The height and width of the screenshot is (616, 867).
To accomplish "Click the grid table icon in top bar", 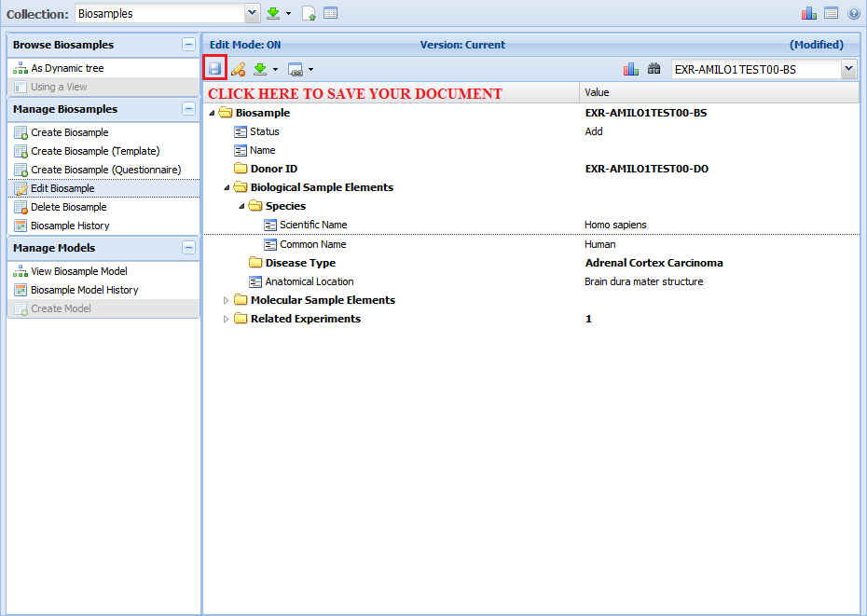I will click(330, 14).
